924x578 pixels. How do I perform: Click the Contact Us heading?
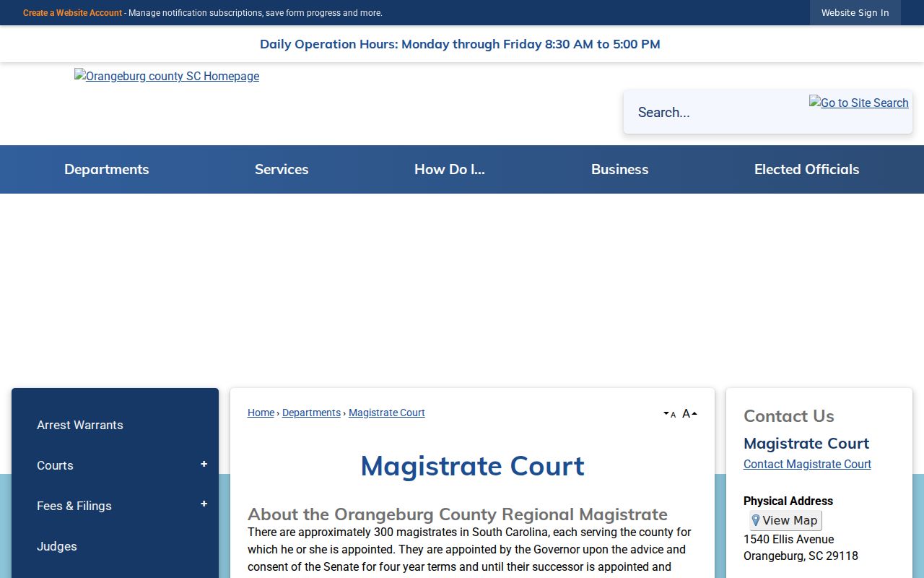click(789, 416)
